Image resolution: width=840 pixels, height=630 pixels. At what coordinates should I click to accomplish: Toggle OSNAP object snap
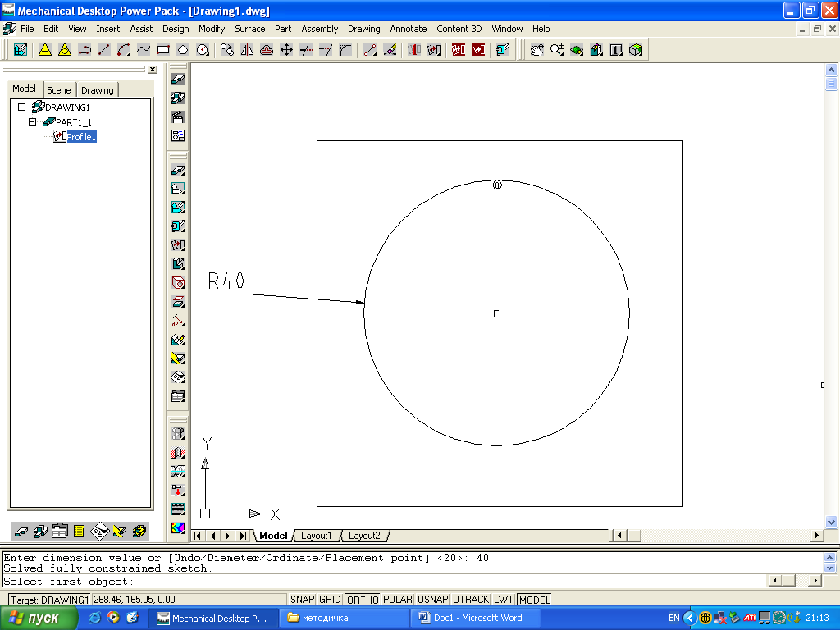[432, 600]
